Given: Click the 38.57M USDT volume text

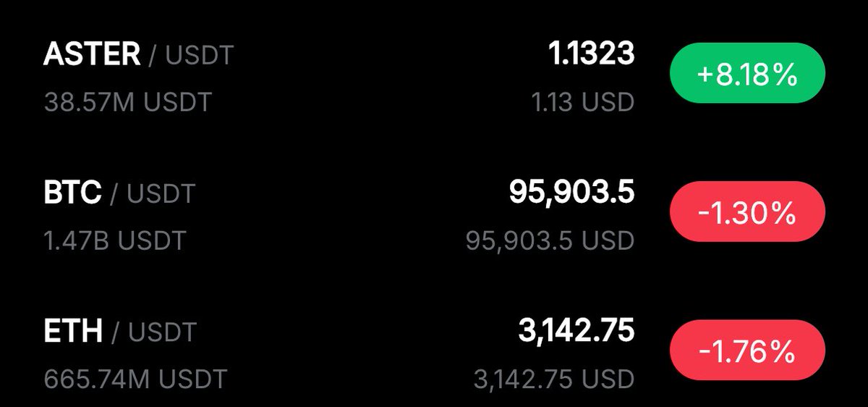Looking at the screenshot, I should pyautogui.click(x=127, y=102).
